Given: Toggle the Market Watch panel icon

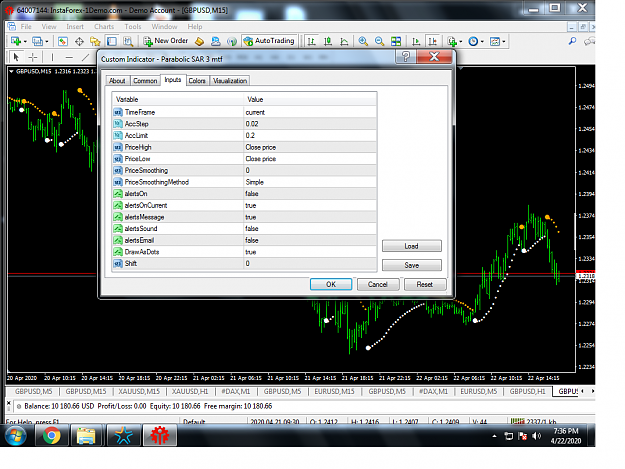Looking at the screenshot, I should coord(63,41).
